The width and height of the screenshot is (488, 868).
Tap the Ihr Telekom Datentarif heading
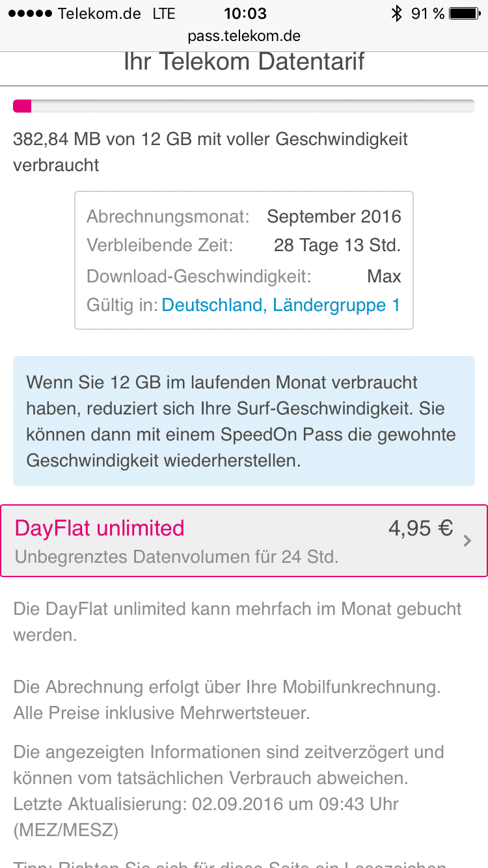tap(244, 62)
